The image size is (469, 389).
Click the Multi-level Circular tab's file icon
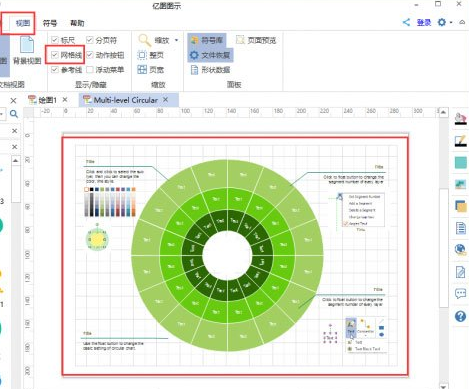click(87, 100)
